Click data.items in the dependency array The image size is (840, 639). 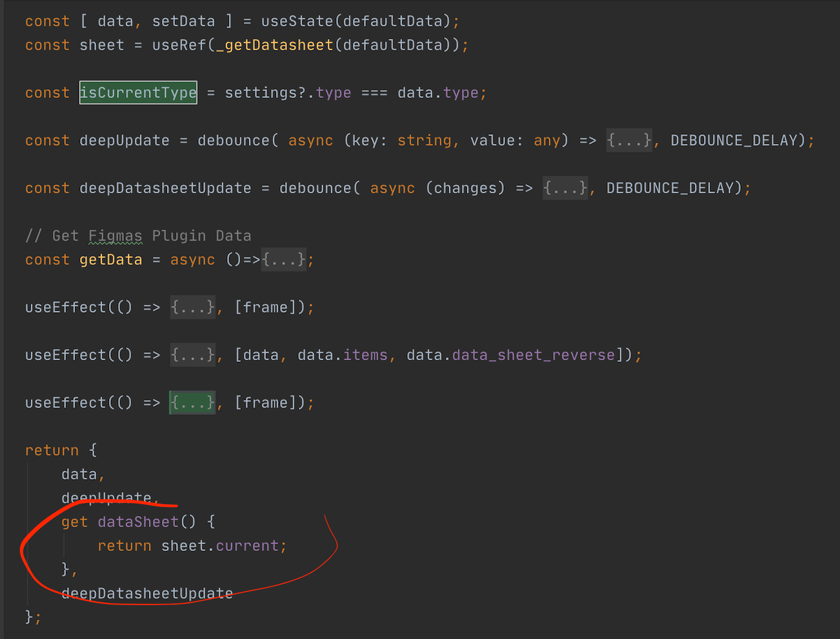point(342,355)
